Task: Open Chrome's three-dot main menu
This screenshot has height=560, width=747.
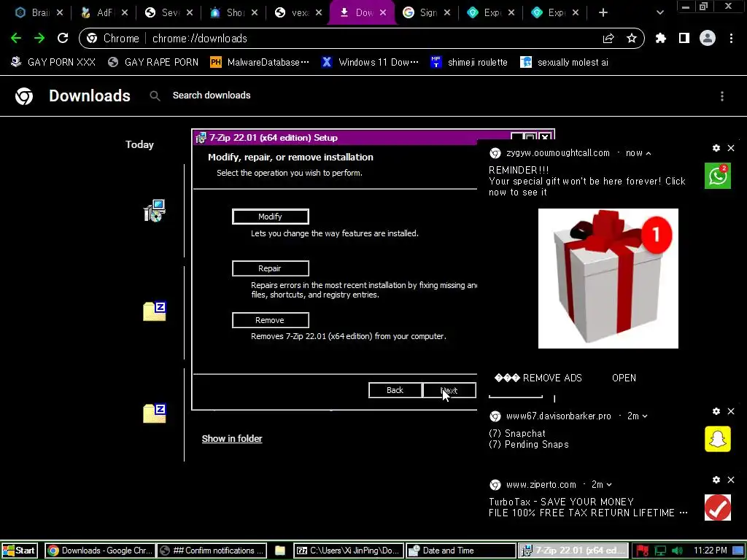Action: tap(731, 38)
